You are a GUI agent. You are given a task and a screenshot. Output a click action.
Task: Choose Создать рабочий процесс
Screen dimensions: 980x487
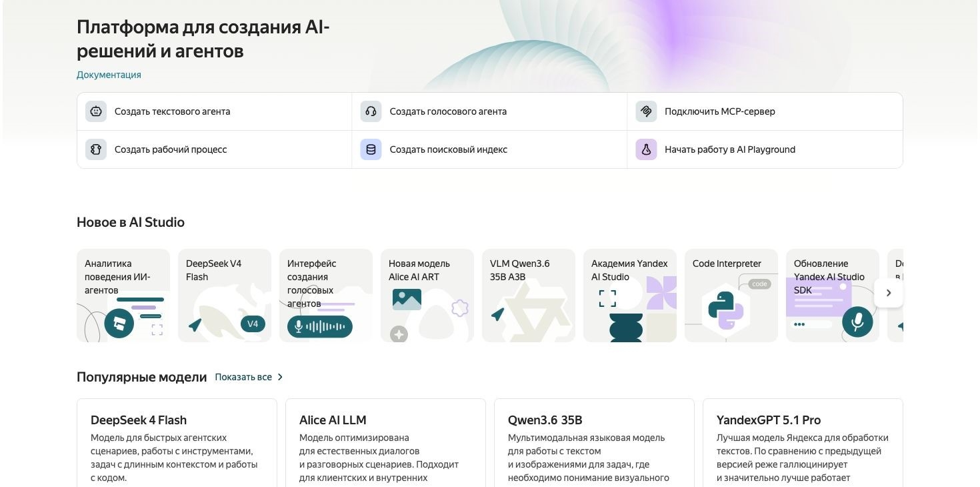point(214,149)
